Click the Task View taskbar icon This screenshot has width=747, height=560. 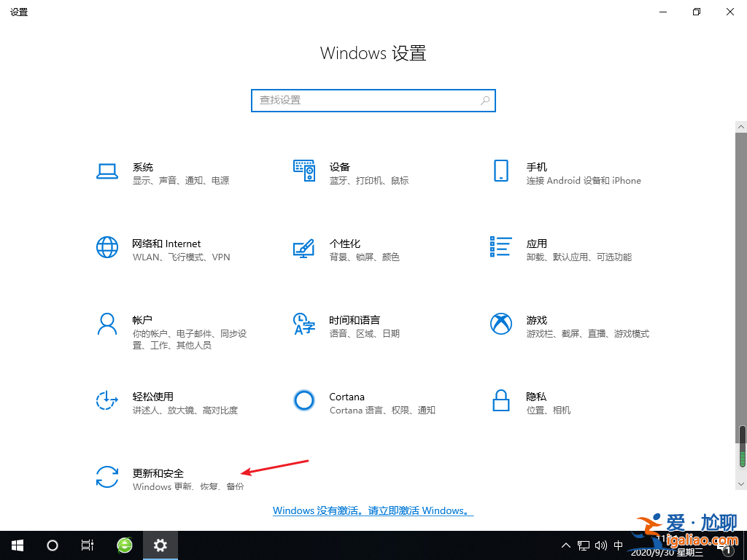click(x=88, y=545)
